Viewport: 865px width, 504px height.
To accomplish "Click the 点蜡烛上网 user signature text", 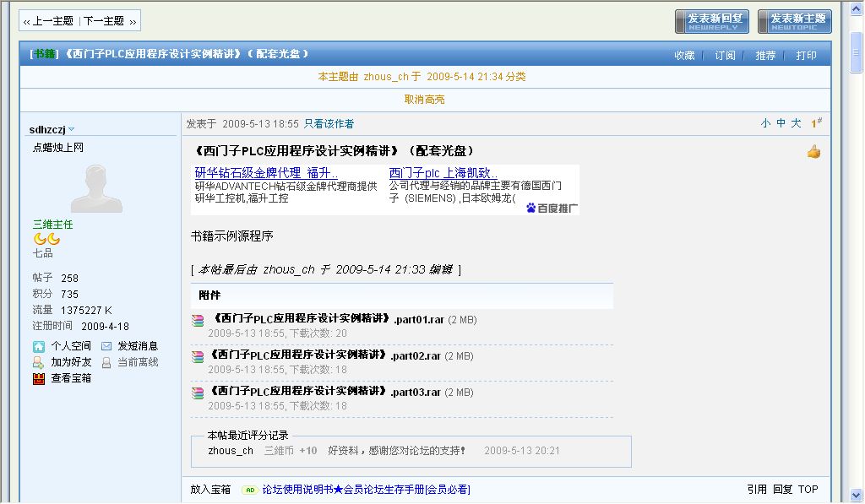I will (x=58, y=147).
